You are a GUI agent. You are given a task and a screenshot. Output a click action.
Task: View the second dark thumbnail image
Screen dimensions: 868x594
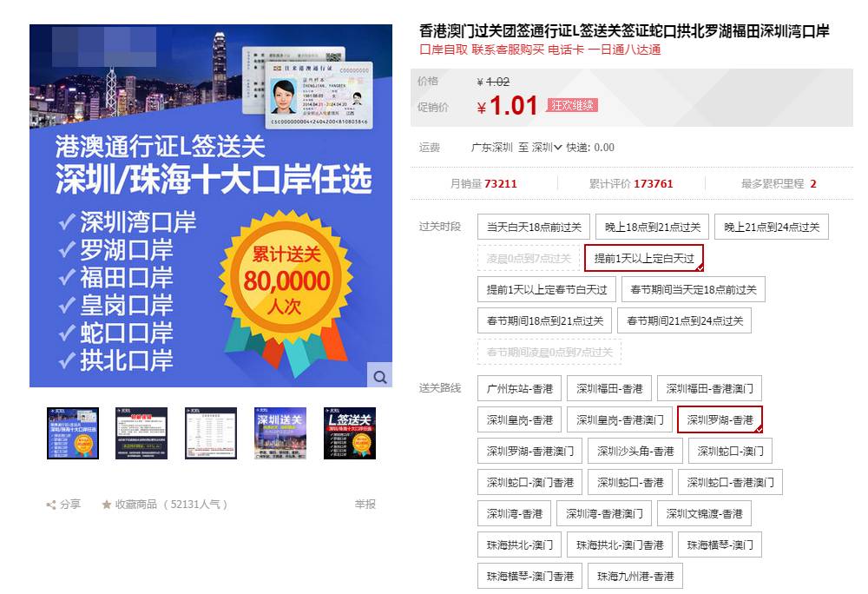[141, 433]
